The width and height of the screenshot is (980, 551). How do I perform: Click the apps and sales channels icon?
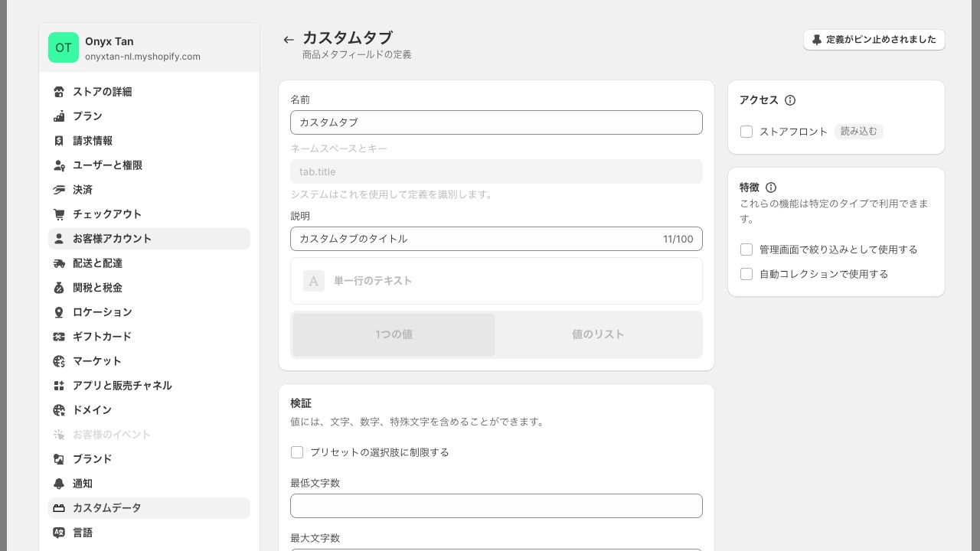point(59,386)
